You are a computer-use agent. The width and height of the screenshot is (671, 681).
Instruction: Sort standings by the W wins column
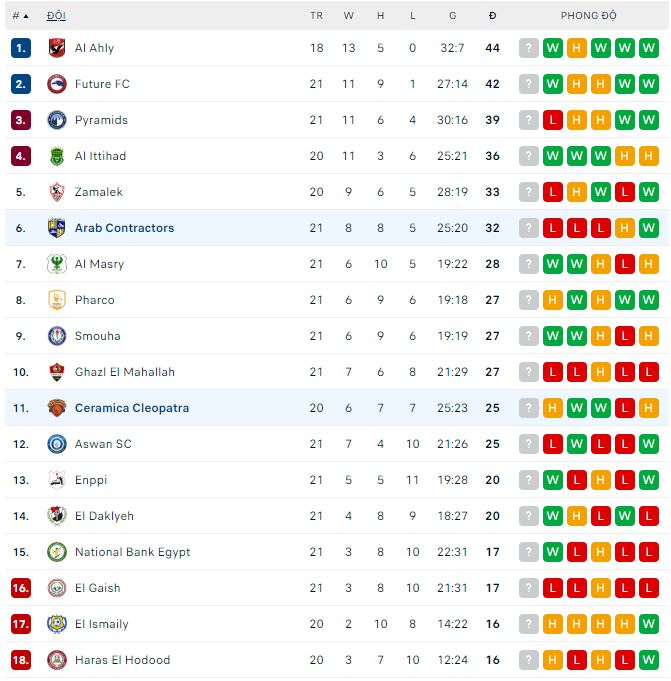coord(349,16)
